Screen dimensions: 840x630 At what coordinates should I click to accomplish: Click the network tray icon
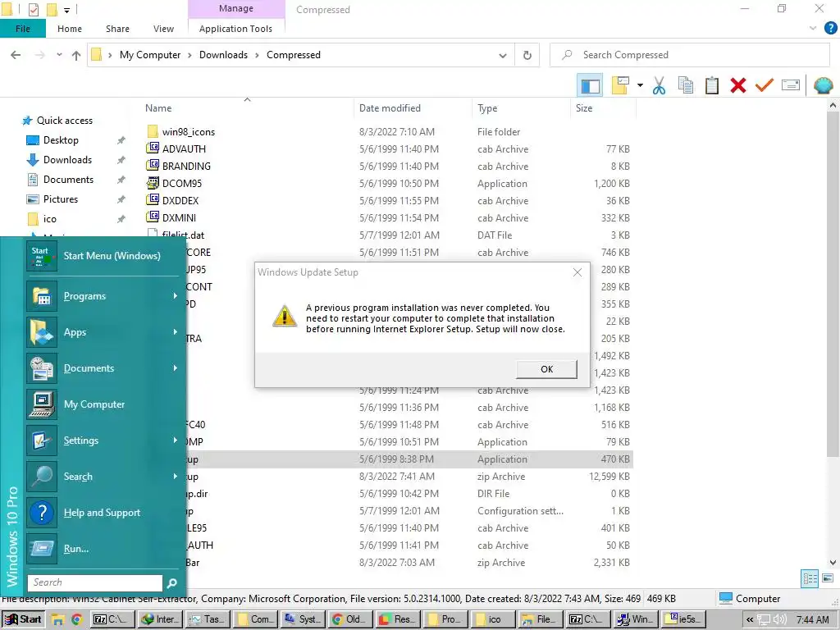764,620
